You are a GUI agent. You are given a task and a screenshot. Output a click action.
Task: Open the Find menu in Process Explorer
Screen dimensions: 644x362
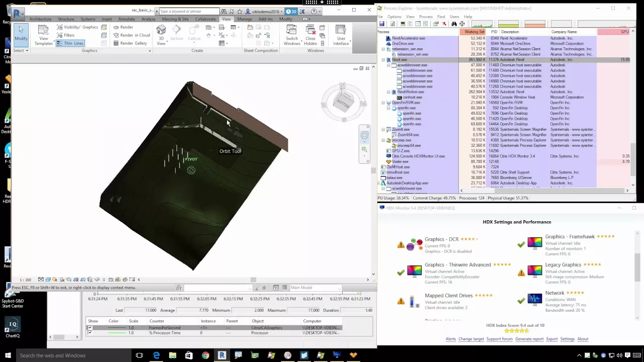pos(441,17)
